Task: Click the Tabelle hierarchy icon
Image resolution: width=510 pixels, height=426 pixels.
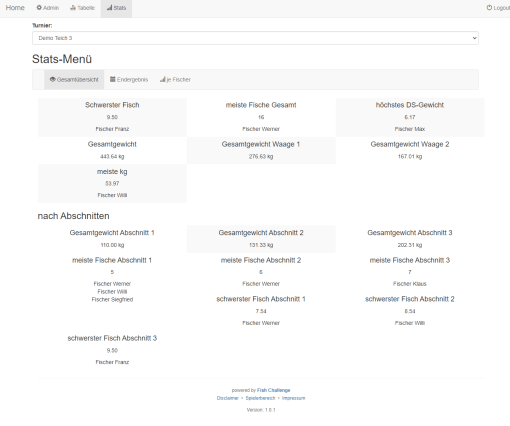Action: pyautogui.click(x=73, y=7)
